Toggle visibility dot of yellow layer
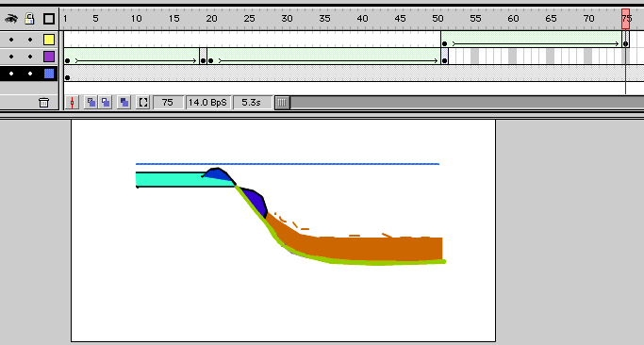644x345 pixels. 11,40
